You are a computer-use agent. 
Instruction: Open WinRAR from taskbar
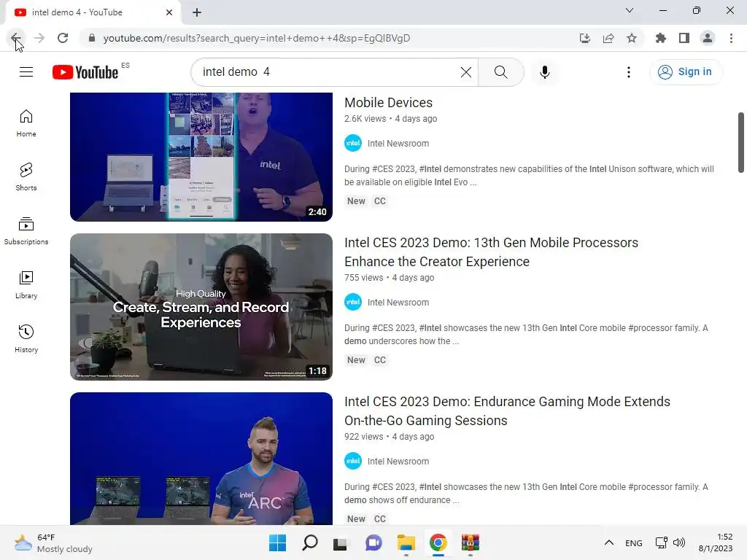pyautogui.click(x=471, y=542)
